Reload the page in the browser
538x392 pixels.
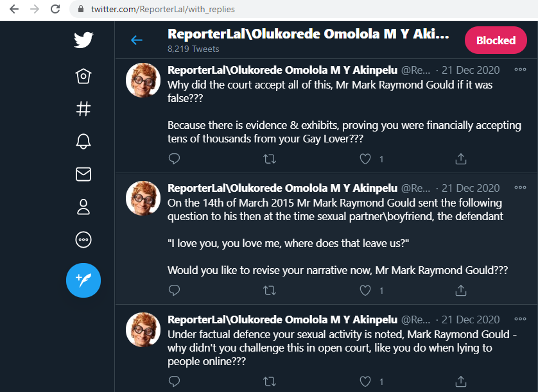55,10
